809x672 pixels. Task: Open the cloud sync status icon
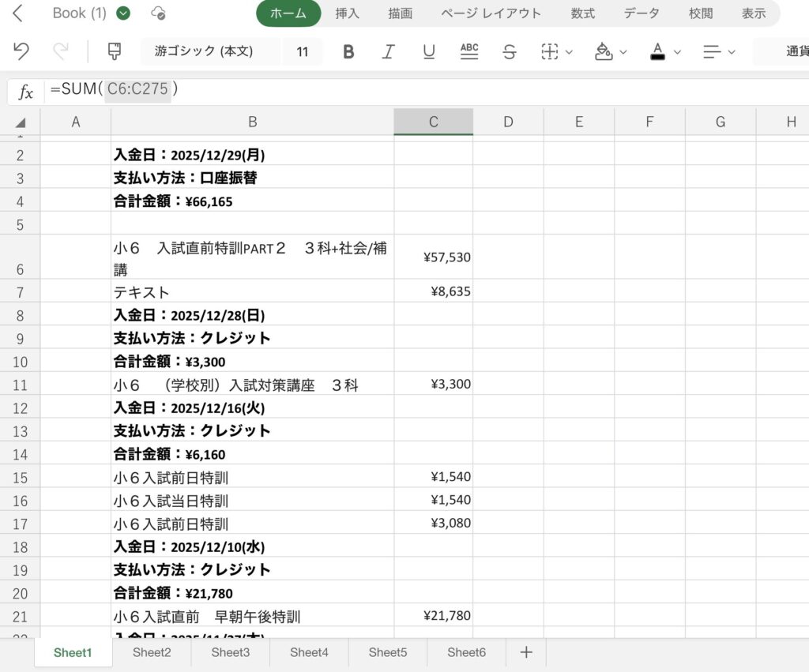pyautogui.click(x=158, y=13)
